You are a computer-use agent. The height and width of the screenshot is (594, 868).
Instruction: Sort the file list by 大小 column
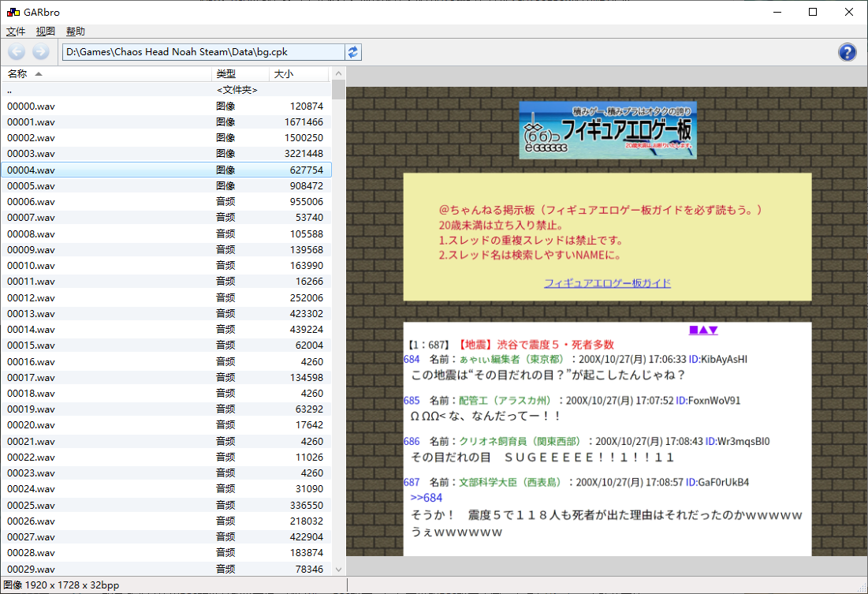(299, 73)
